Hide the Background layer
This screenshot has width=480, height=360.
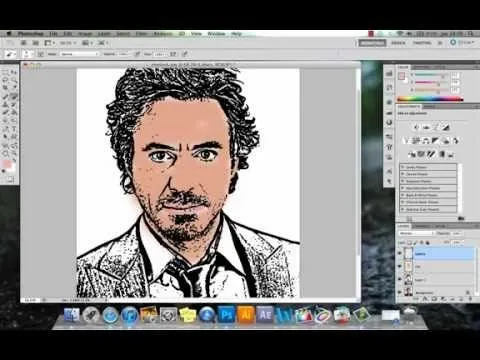(399, 292)
